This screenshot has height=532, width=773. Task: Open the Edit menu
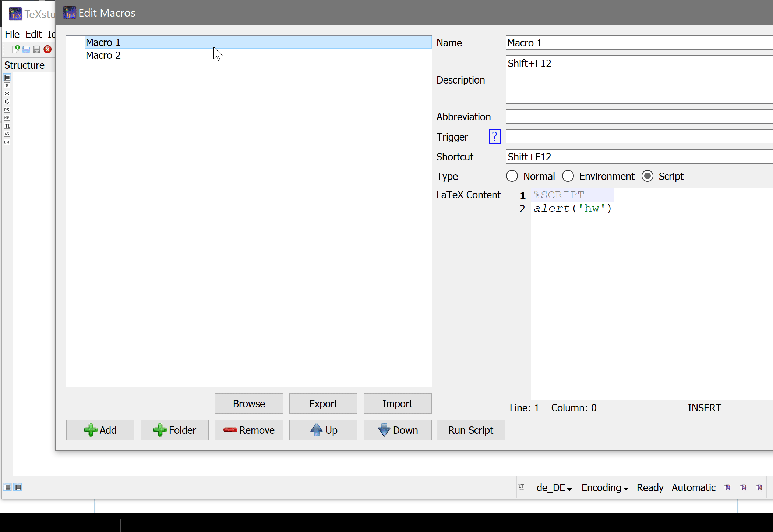click(33, 34)
